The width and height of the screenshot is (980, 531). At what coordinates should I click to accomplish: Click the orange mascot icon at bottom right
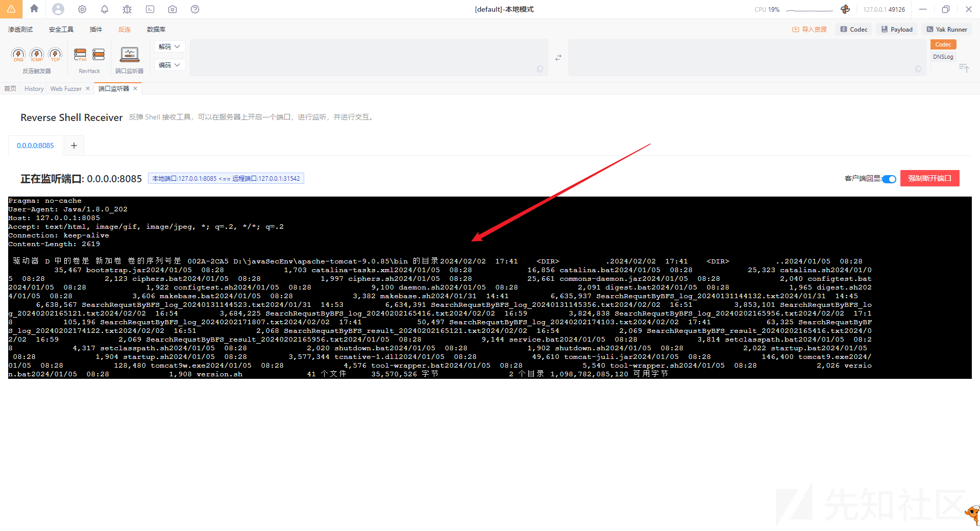[972, 514]
